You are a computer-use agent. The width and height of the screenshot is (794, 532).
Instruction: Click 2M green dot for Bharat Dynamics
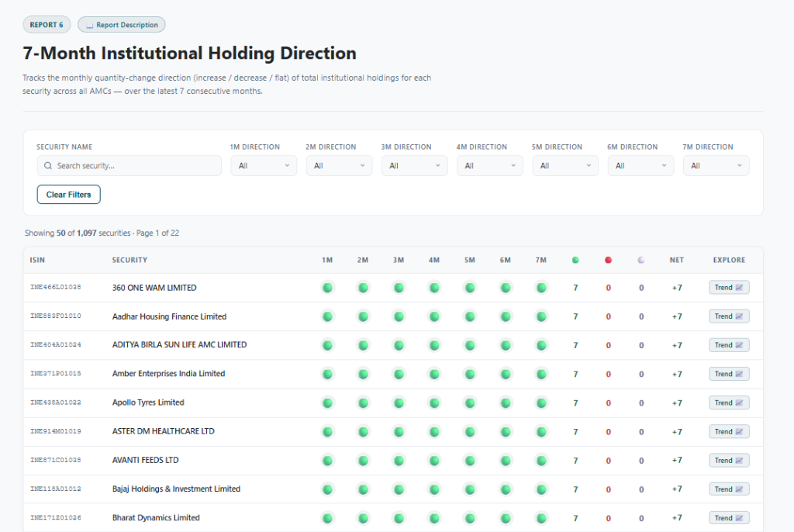click(x=363, y=518)
